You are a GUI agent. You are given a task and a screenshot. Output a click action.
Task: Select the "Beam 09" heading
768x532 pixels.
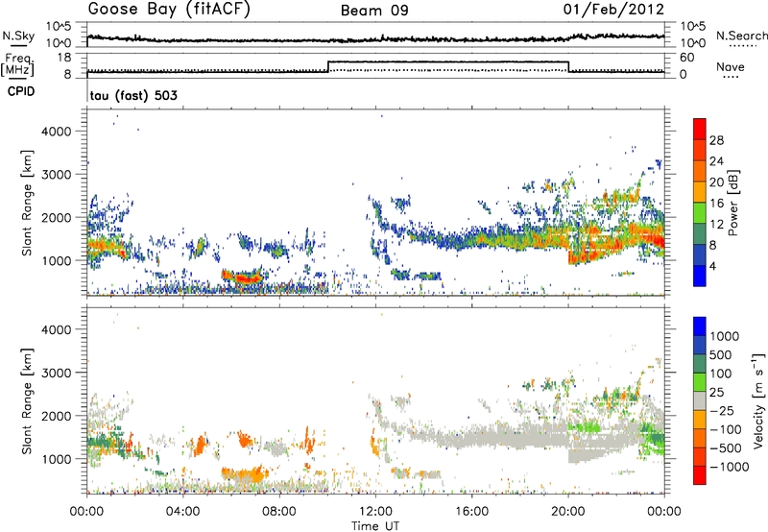(374, 11)
